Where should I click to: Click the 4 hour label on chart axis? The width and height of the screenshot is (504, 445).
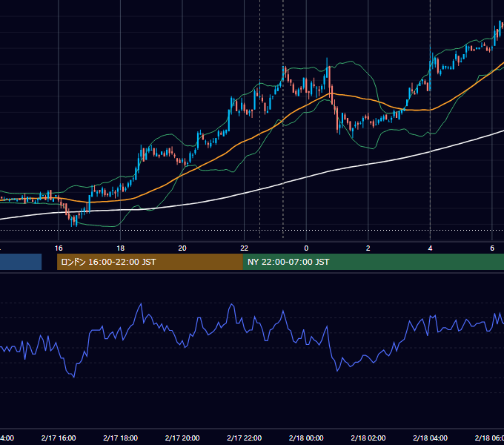click(x=430, y=248)
